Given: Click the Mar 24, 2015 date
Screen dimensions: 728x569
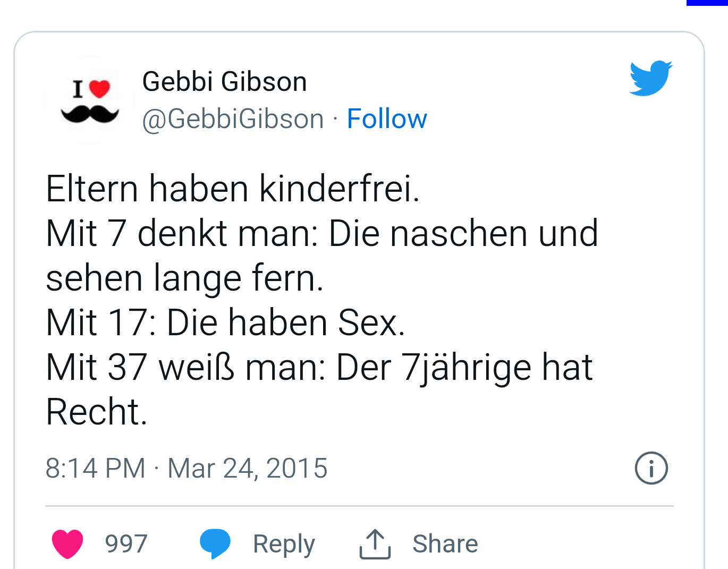Looking at the screenshot, I should [247, 468].
